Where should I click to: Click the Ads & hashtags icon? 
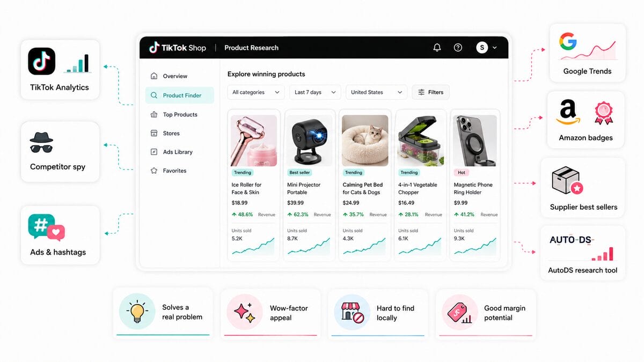pos(46,227)
